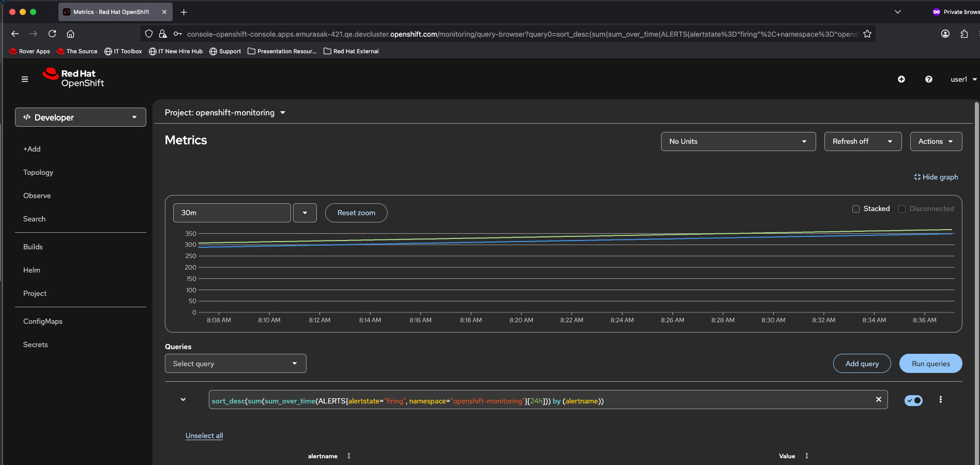Toggle the query enable switch off

click(913, 400)
